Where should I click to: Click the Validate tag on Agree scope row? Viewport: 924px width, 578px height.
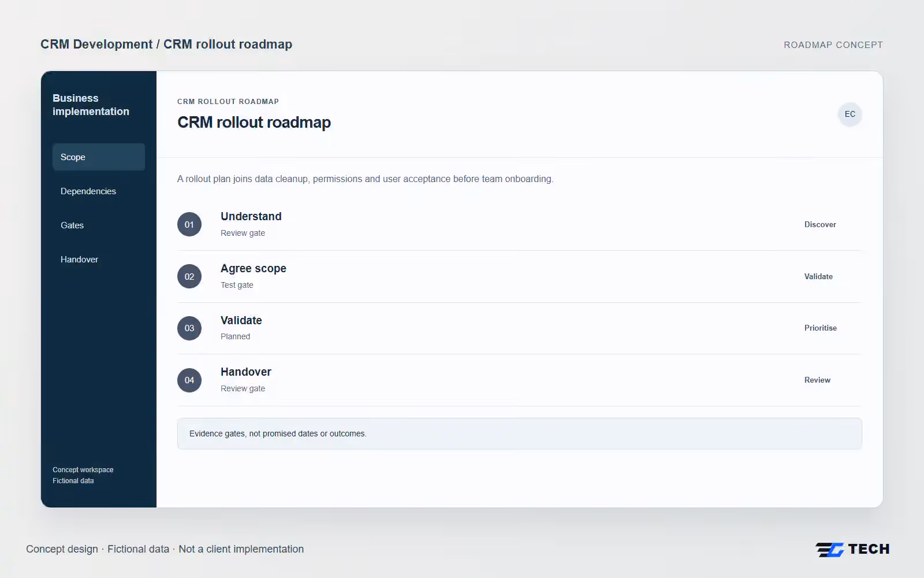818,276
